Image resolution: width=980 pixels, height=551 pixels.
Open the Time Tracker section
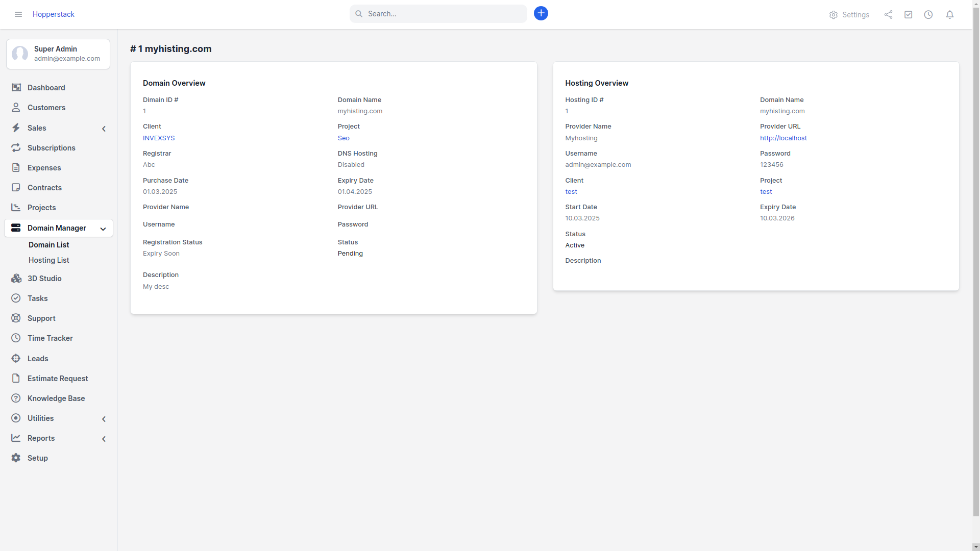point(49,338)
